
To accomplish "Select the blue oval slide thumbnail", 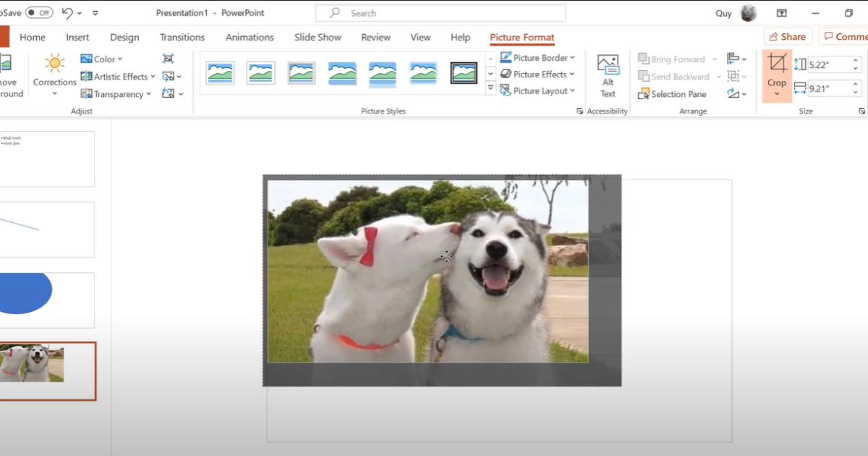I will pos(47,300).
